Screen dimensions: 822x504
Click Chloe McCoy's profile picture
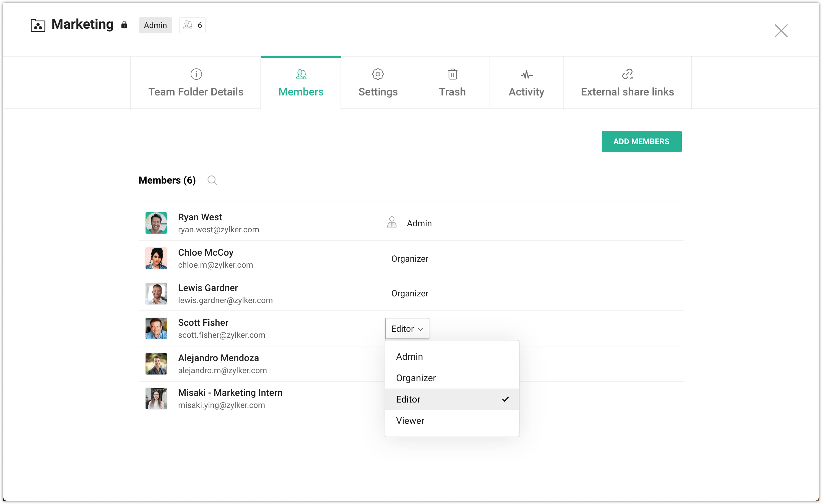point(156,258)
